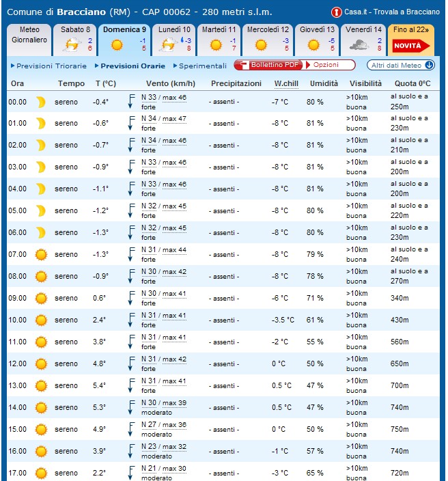Image resolution: width=448 pixels, height=481 pixels.
Task: Click the wind arrow icon in 05.00 row
Action: 131,210
